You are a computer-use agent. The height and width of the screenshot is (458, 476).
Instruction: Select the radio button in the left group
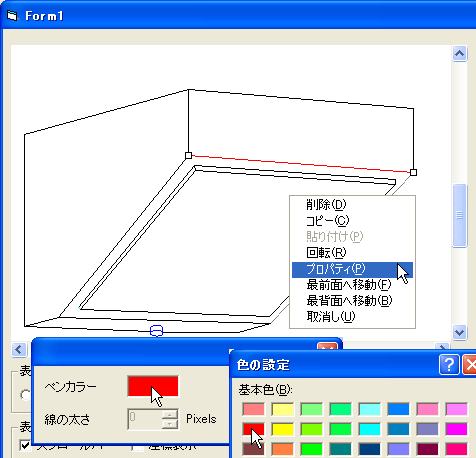(25, 395)
